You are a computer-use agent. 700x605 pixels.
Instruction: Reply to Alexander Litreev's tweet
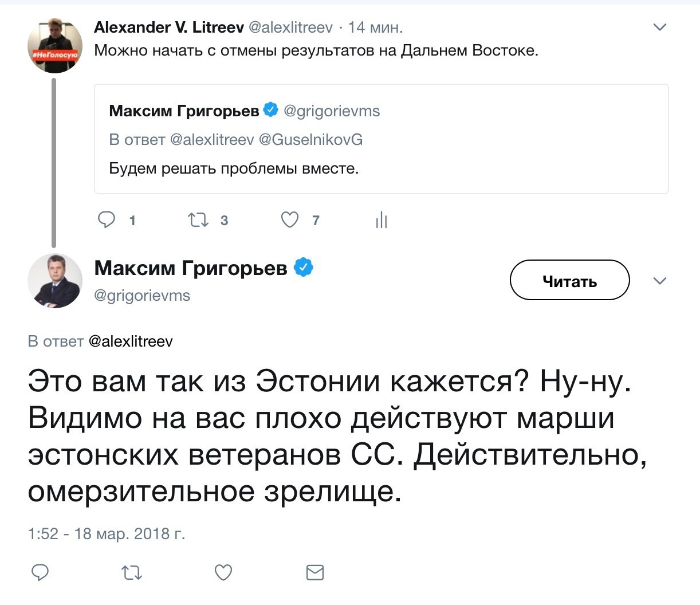point(107,220)
